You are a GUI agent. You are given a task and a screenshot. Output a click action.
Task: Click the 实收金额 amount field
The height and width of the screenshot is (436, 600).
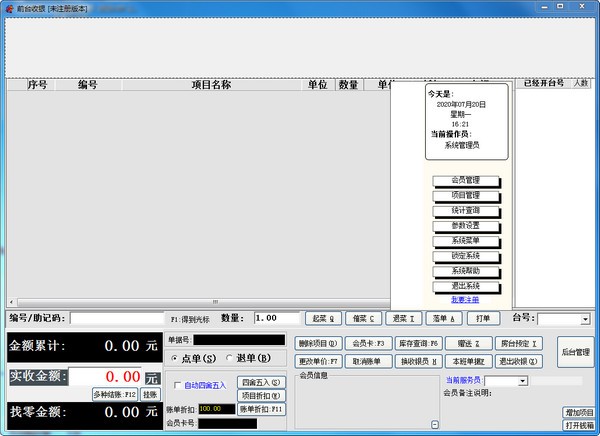(105, 377)
